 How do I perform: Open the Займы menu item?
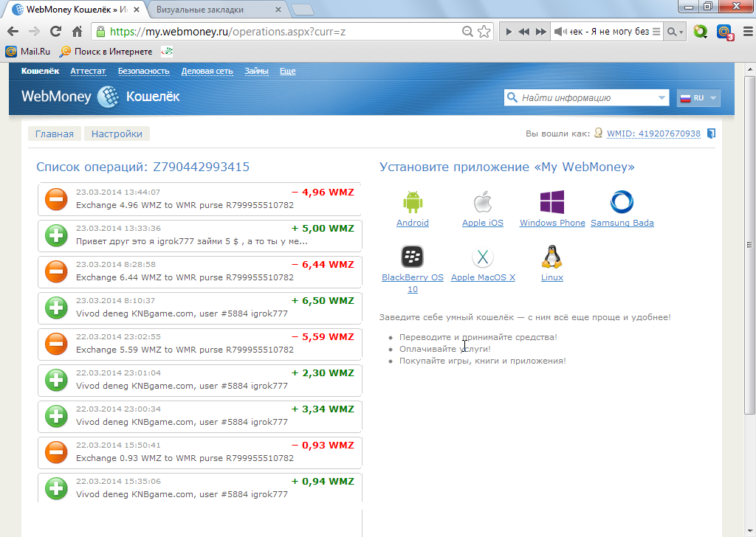click(x=256, y=71)
